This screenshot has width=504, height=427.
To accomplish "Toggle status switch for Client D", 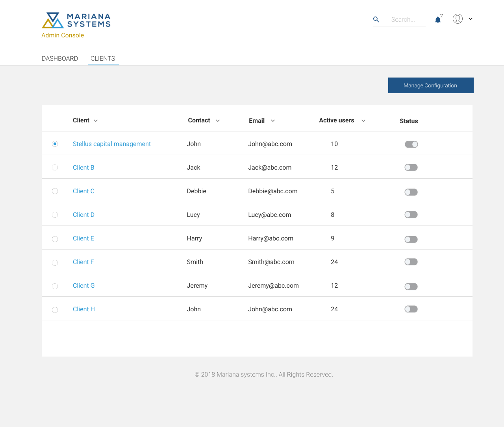I will [411, 214].
